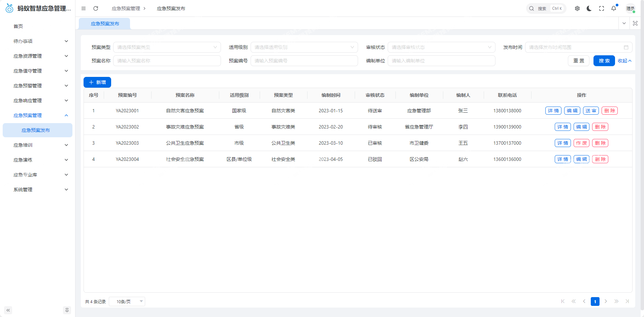Switch to dark mode moon icon

pyautogui.click(x=589, y=8)
